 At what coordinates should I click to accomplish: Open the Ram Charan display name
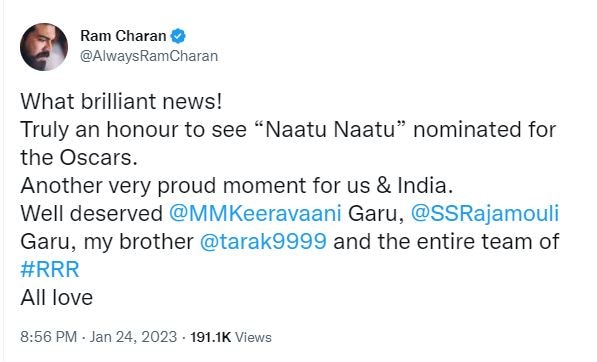click(123, 36)
